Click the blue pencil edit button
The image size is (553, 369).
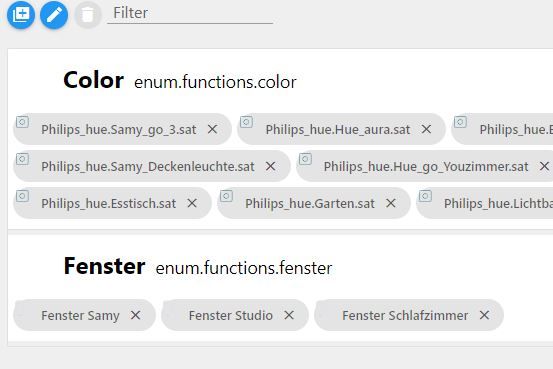click(x=54, y=15)
